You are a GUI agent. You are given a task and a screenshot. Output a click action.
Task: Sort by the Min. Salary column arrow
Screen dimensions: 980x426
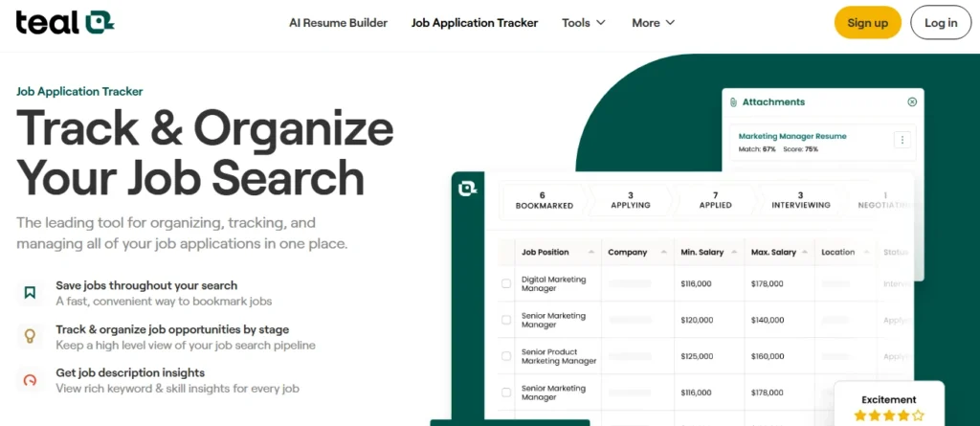point(734,252)
